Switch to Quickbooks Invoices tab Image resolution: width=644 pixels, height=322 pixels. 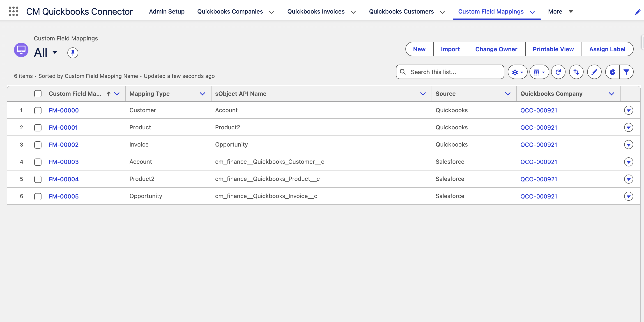[316, 12]
